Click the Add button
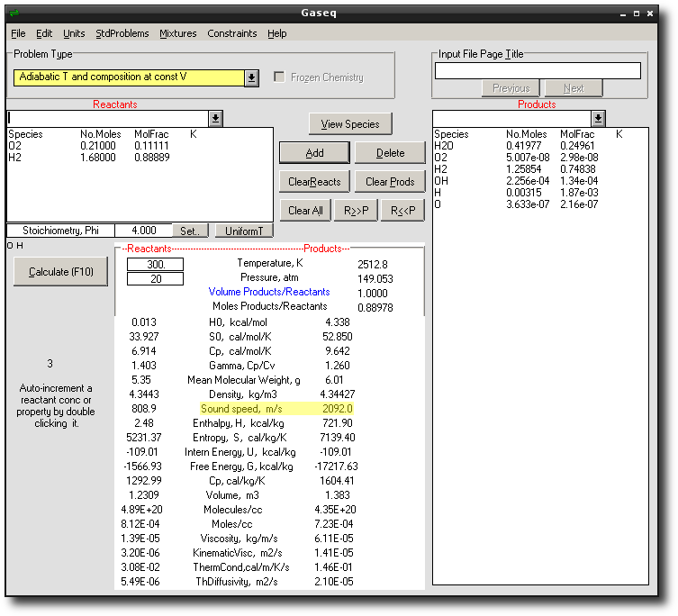Viewport: 678px width, 616px height. 314,153
